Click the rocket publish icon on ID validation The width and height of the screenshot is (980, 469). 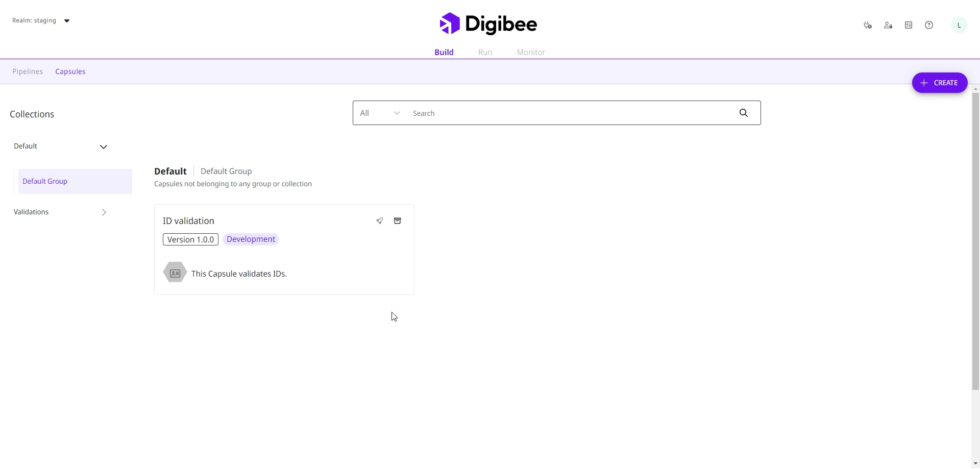point(379,221)
